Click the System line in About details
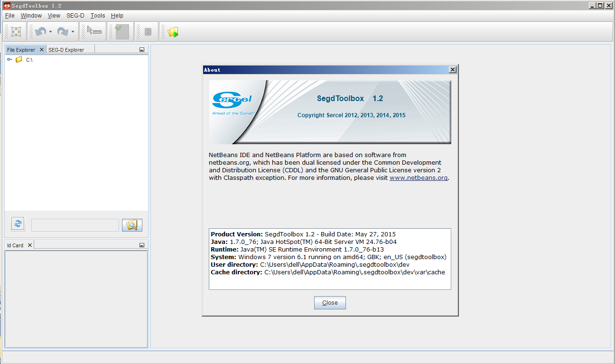This screenshot has height=364, width=615. [x=328, y=257]
